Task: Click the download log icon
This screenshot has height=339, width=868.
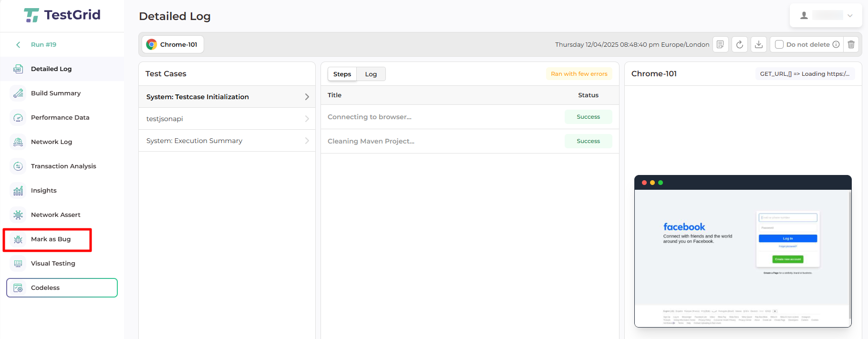Action: [759, 44]
